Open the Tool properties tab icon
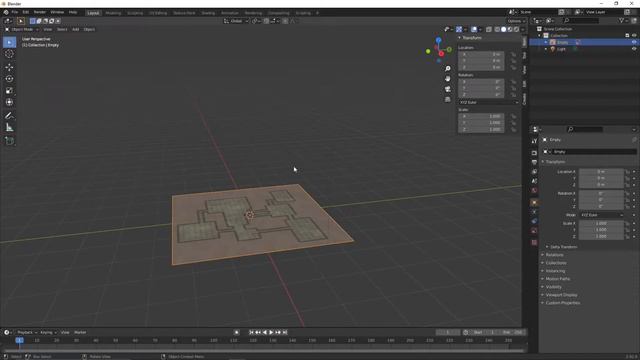Viewport: 640px width, 360px height. pyautogui.click(x=534, y=141)
